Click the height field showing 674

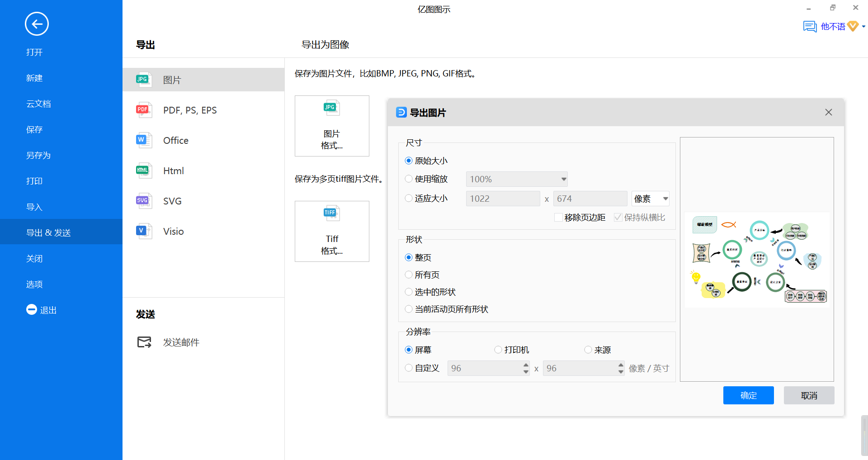590,199
